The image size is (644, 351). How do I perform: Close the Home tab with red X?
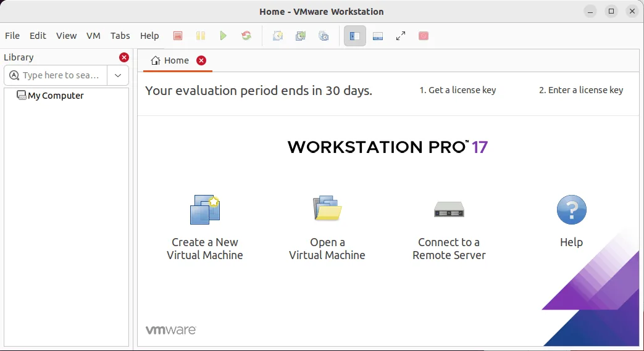pos(201,60)
